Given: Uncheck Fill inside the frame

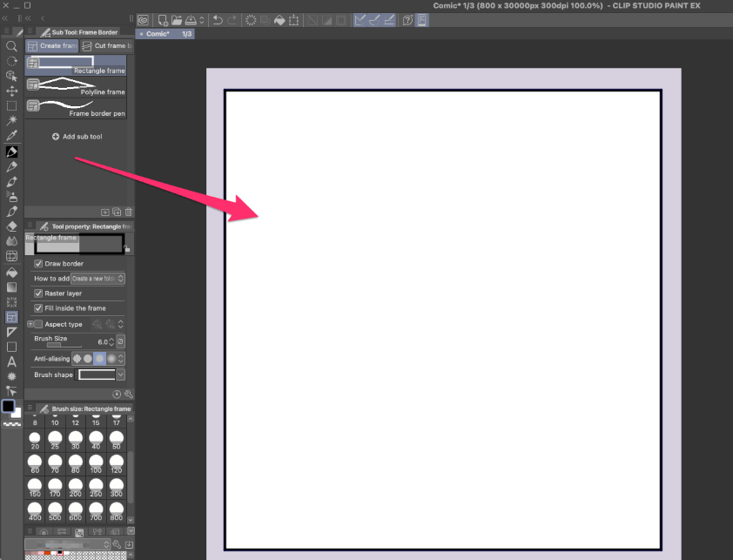Looking at the screenshot, I should coord(37,307).
